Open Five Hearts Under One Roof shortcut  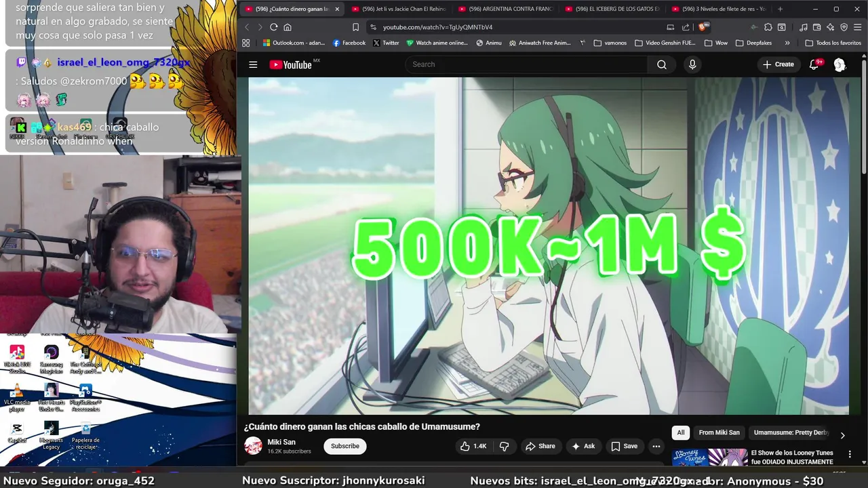52,398
